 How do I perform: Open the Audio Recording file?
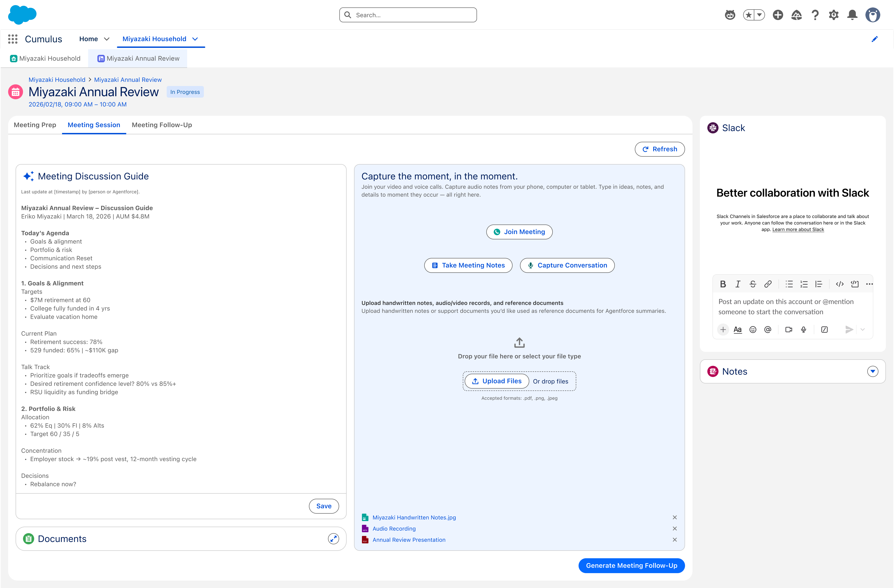(394, 529)
